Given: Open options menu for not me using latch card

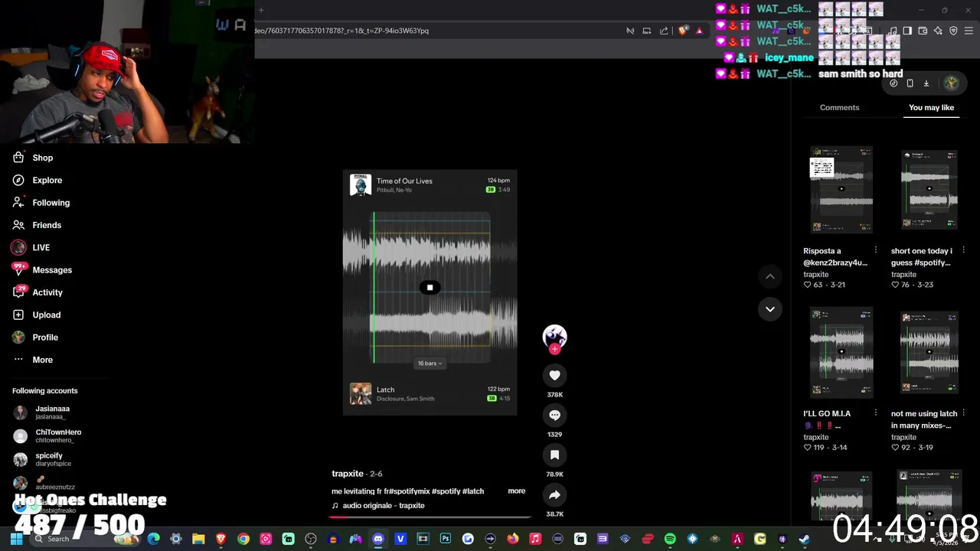Looking at the screenshot, I should (963, 413).
